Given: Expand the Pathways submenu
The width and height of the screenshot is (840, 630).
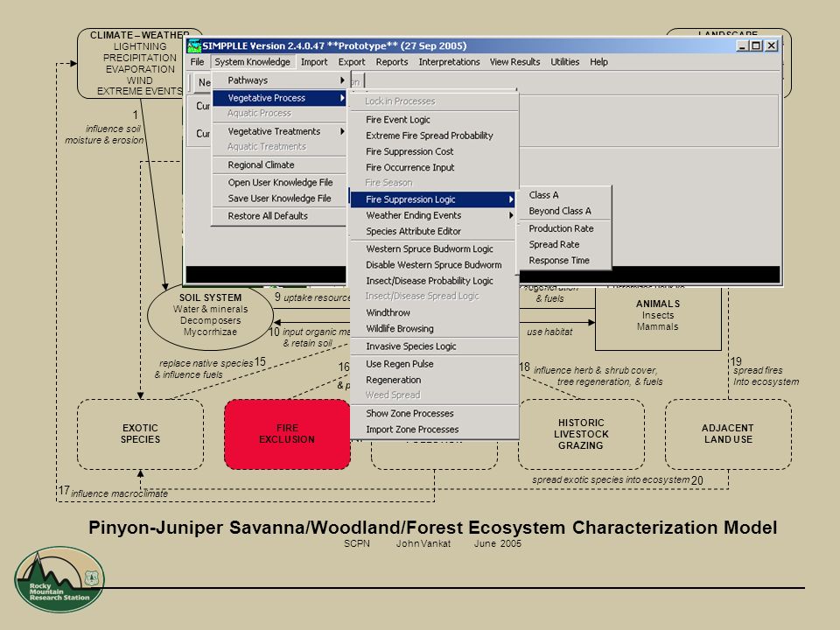Looking at the screenshot, I should [x=279, y=80].
